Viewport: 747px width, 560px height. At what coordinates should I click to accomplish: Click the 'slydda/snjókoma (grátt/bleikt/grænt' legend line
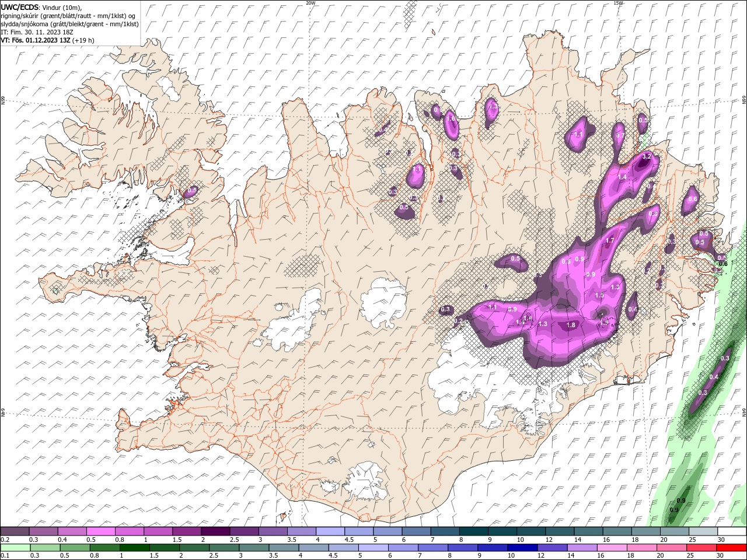coord(69,24)
